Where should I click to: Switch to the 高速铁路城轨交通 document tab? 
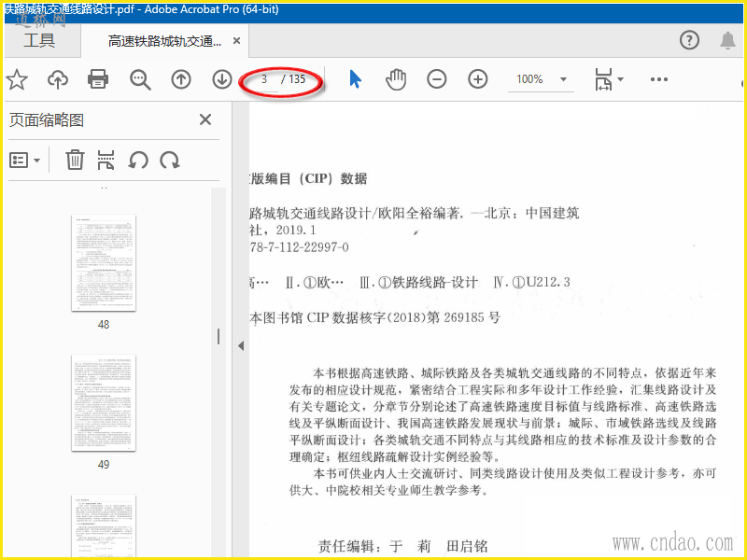pyautogui.click(x=164, y=41)
